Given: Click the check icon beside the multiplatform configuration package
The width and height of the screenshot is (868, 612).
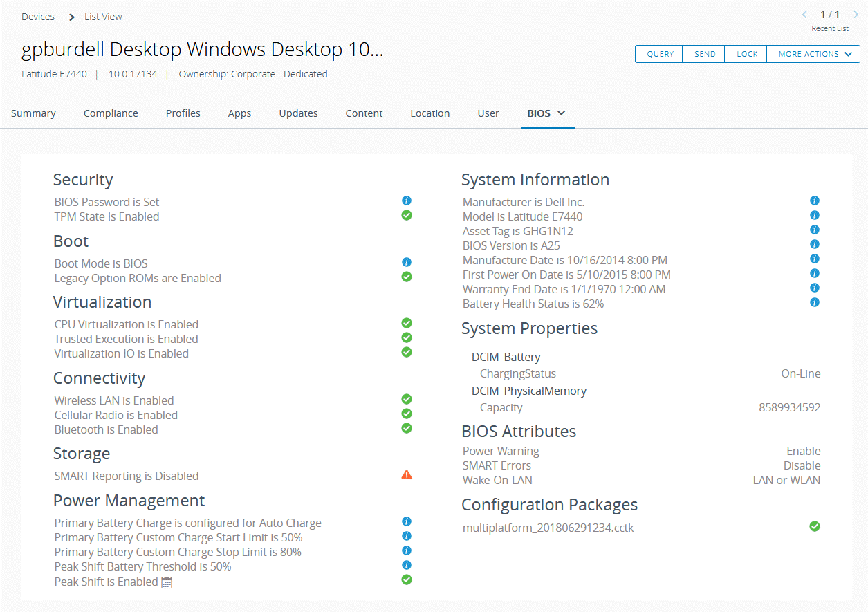Looking at the screenshot, I should pos(815,526).
